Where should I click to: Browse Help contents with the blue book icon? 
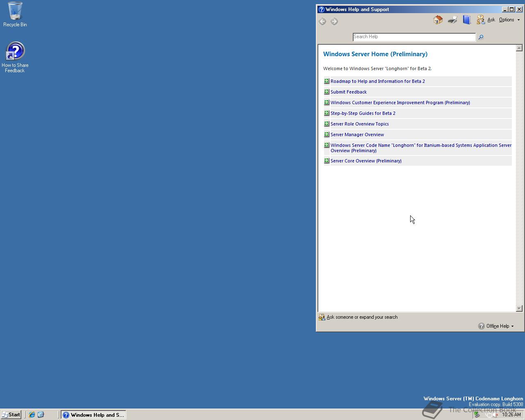click(467, 20)
